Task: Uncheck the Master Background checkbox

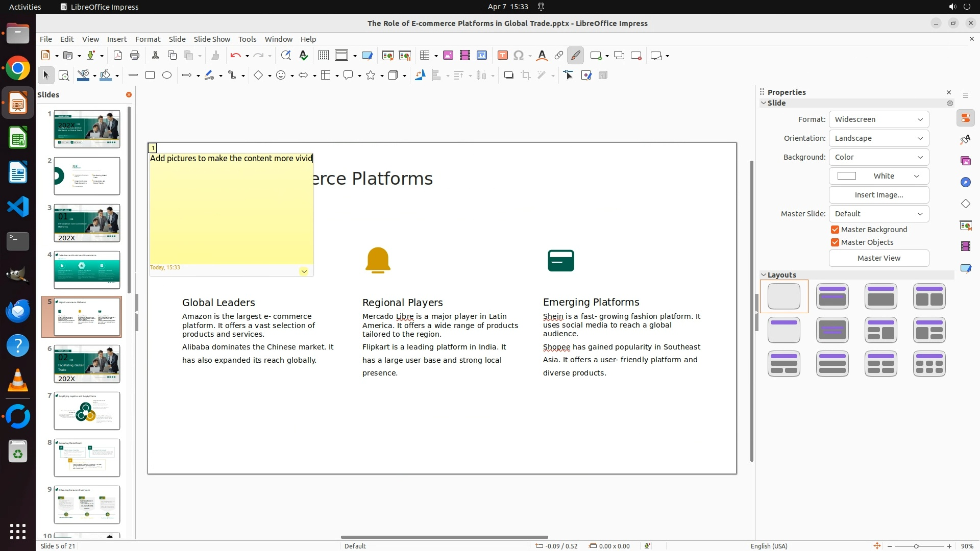Action: 835,230
